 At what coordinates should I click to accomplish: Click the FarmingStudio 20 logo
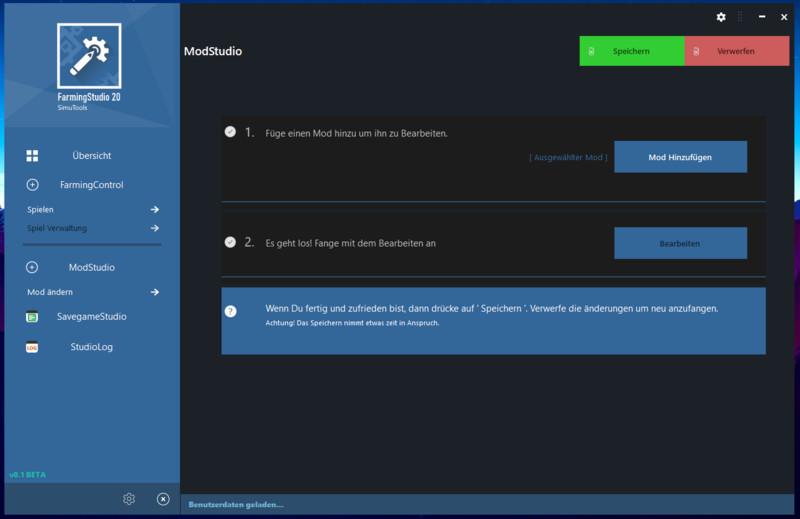89,56
